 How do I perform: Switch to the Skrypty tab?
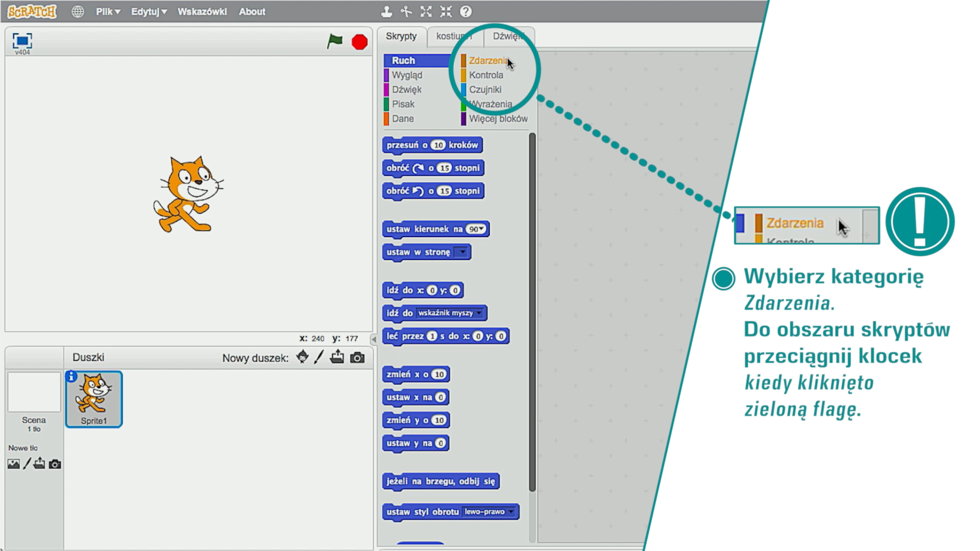(x=401, y=36)
